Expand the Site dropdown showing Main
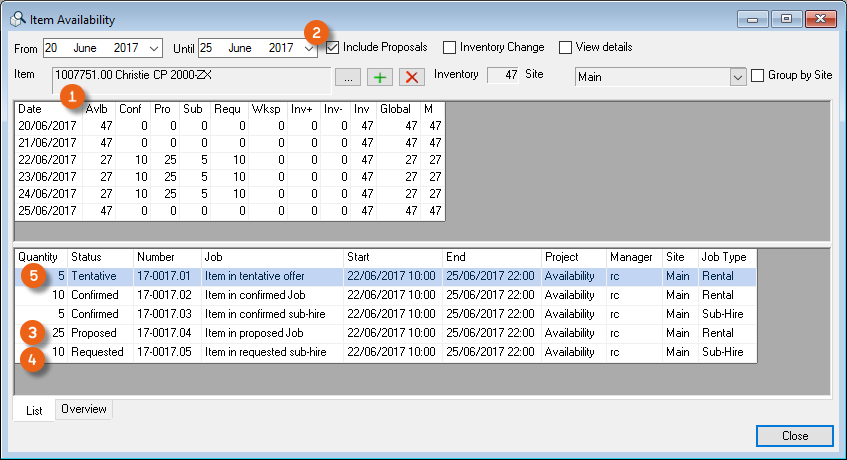This screenshot has height=460, width=847. pos(738,76)
